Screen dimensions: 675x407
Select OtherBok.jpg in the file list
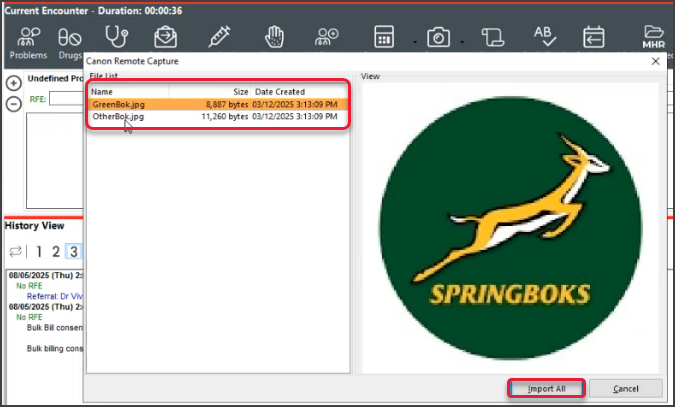coord(218,116)
